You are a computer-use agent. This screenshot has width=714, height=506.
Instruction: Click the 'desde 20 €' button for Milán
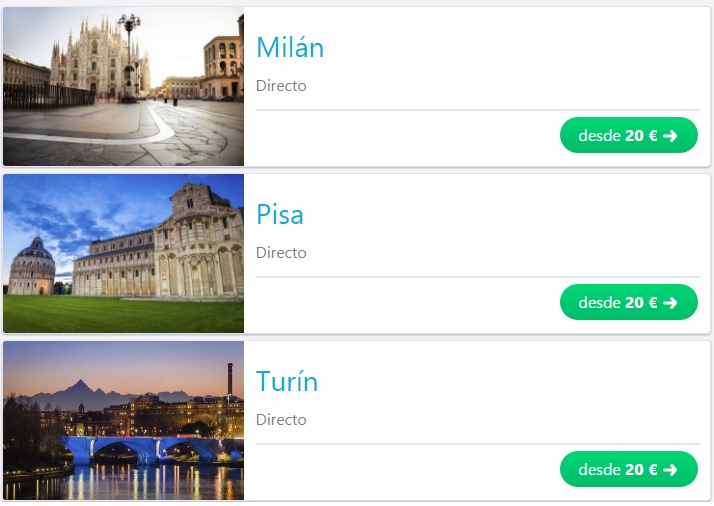(628, 135)
